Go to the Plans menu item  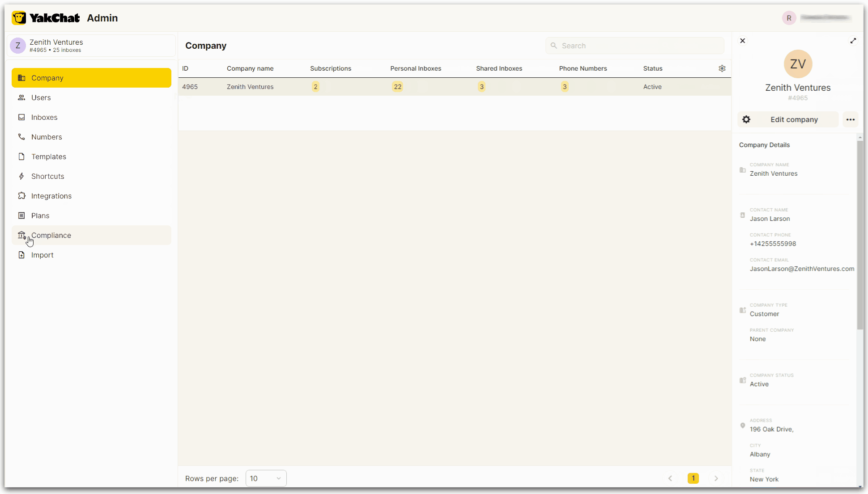(x=40, y=215)
